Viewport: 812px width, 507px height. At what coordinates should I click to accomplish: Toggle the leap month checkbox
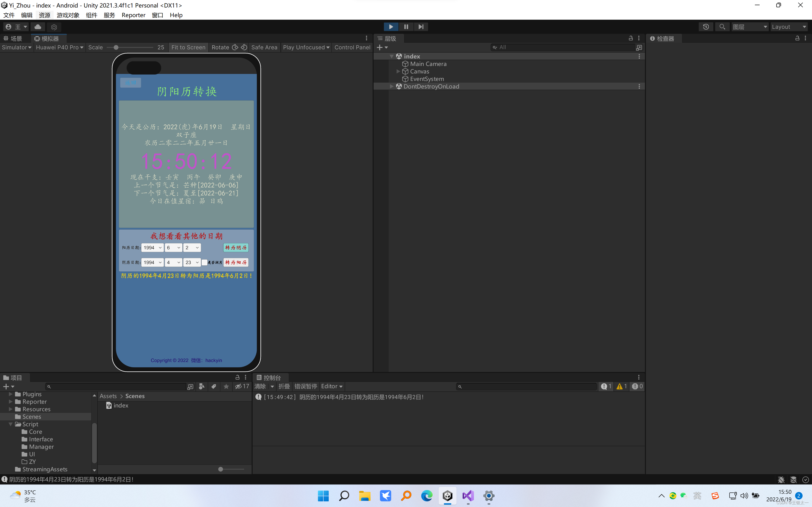204,262
